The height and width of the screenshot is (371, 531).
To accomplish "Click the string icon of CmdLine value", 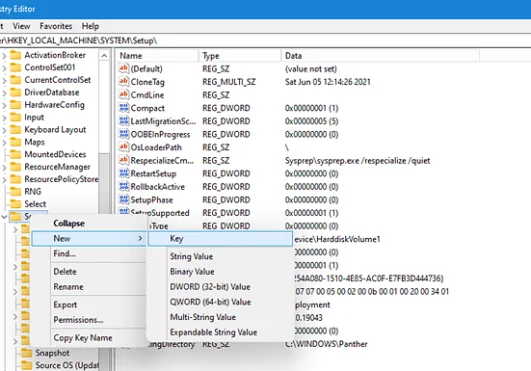I will 124,95.
